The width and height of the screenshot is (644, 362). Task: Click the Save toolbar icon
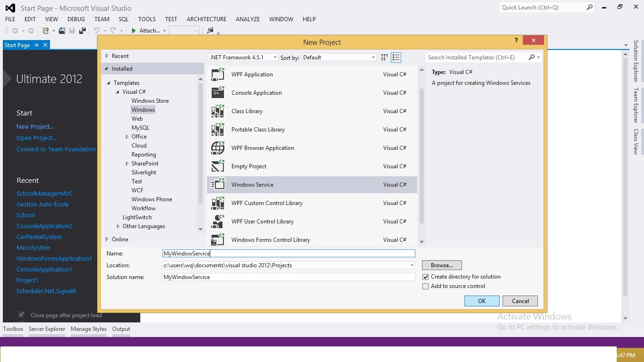(72, 31)
